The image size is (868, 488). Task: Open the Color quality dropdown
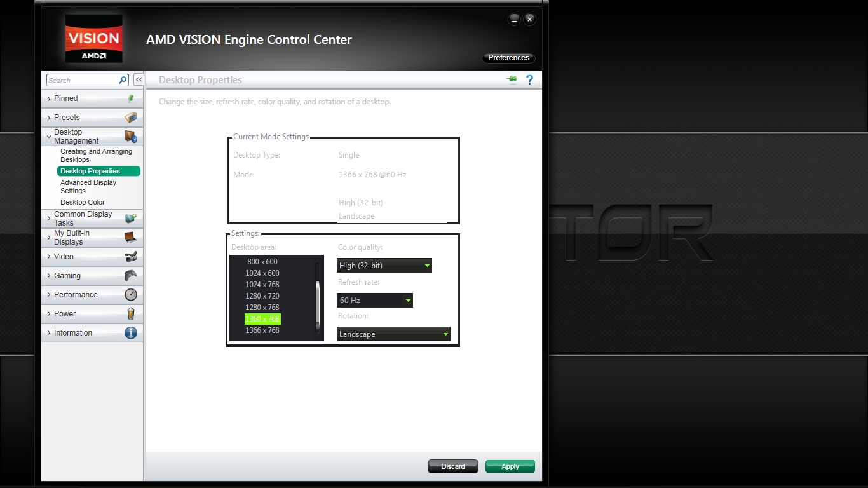coord(427,265)
